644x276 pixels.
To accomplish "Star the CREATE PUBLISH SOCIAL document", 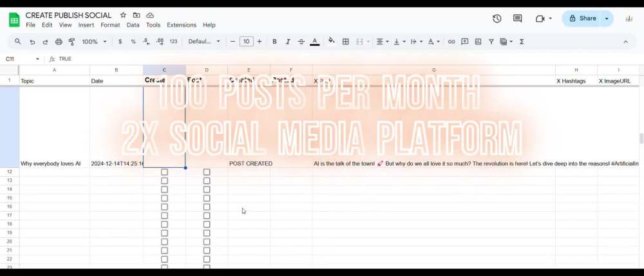I will [x=123, y=15].
